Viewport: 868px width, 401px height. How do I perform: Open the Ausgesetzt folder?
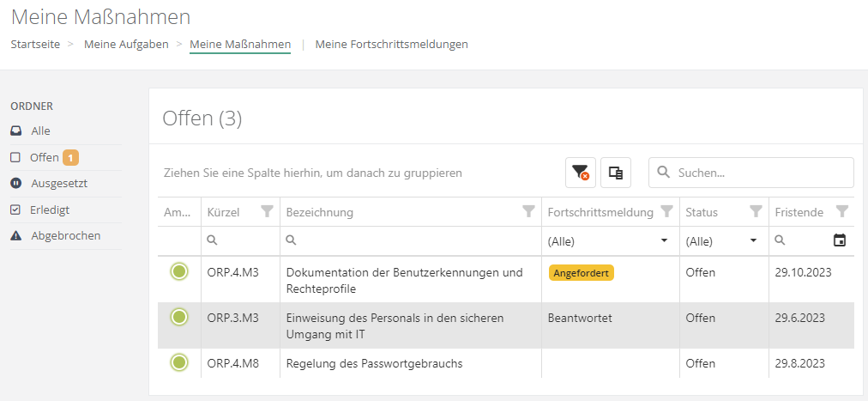coord(58,183)
